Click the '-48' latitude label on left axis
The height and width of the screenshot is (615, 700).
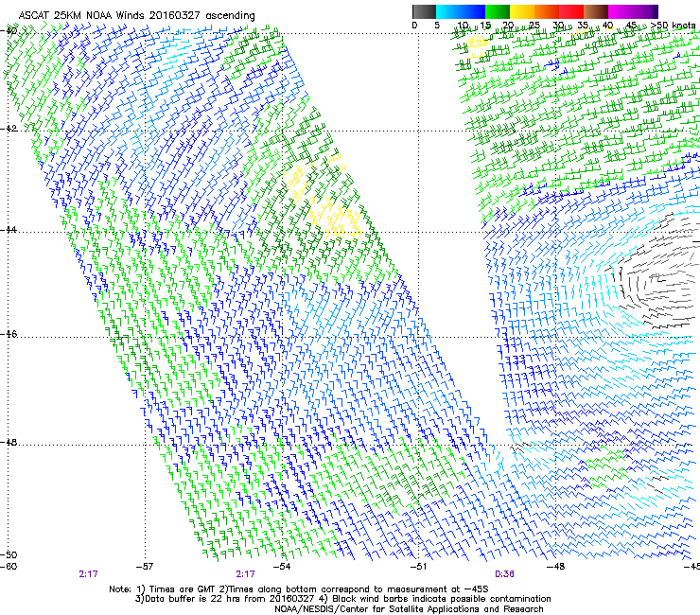click(9, 442)
